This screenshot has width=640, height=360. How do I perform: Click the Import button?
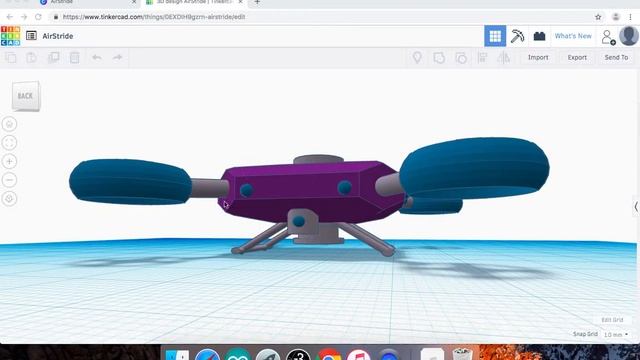pyautogui.click(x=538, y=58)
